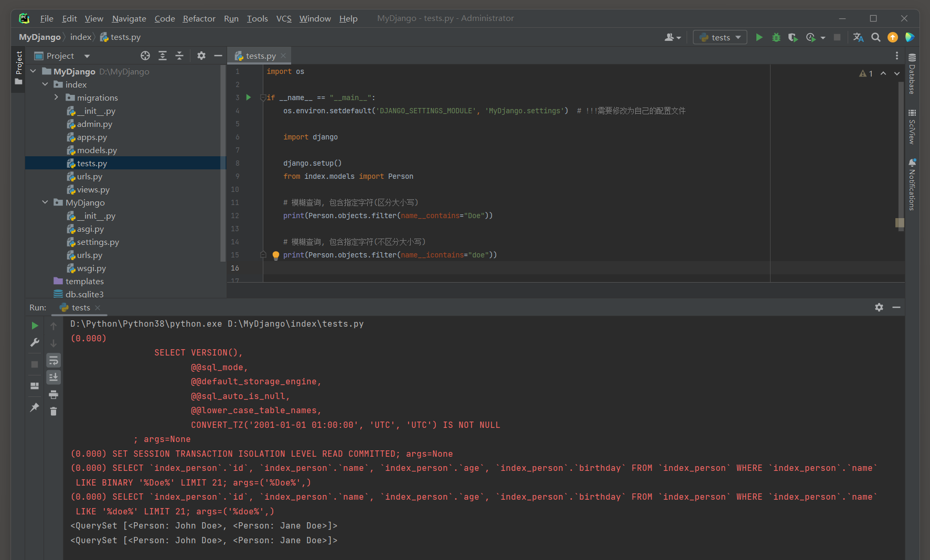This screenshot has height=560, width=930.
Task: Run the tests configuration with green play button
Action: click(x=759, y=37)
